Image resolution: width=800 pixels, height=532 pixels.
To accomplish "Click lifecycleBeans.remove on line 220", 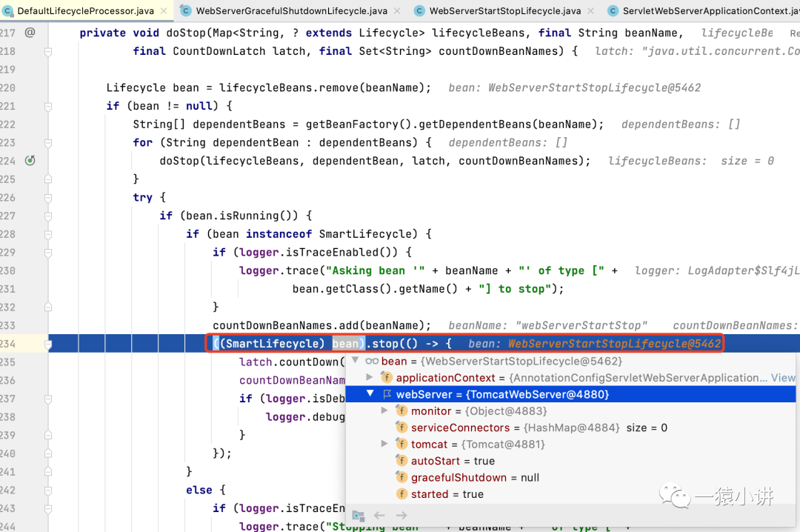I will [x=289, y=88].
